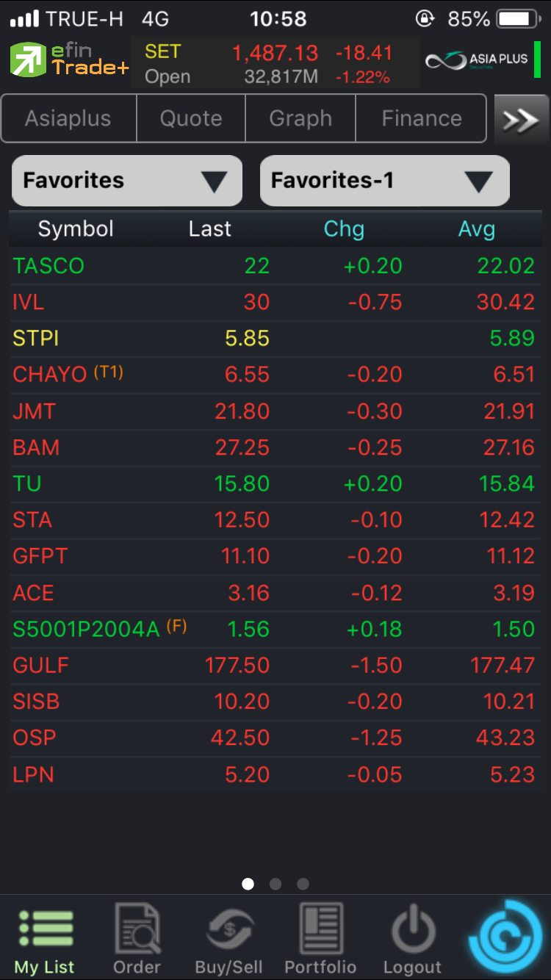This screenshot has width=551, height=980.
Task: Go to the second page dot
Action: pos(275,884)
